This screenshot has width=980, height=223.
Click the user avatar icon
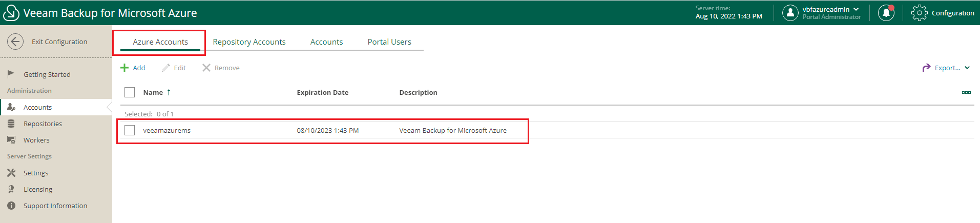790,13
